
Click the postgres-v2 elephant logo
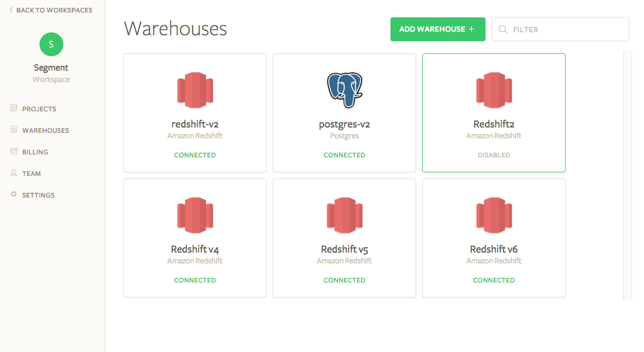click(x=344, y=90)
